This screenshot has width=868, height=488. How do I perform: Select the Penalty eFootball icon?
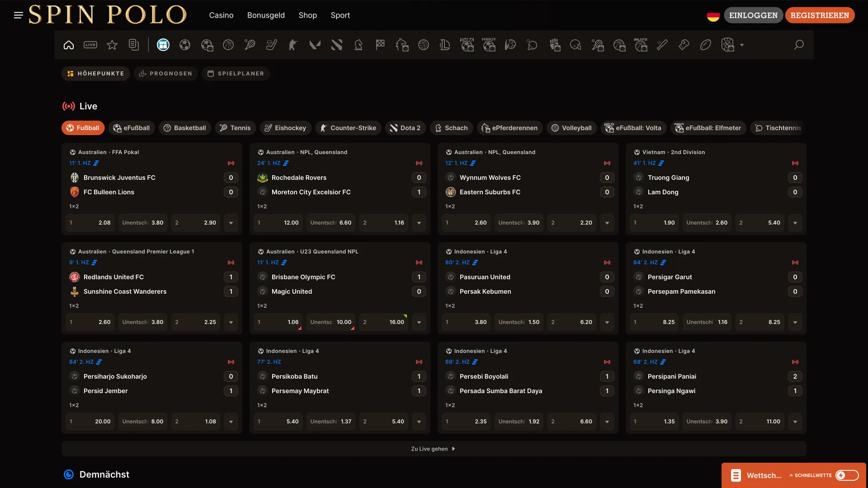click(489, 45)
